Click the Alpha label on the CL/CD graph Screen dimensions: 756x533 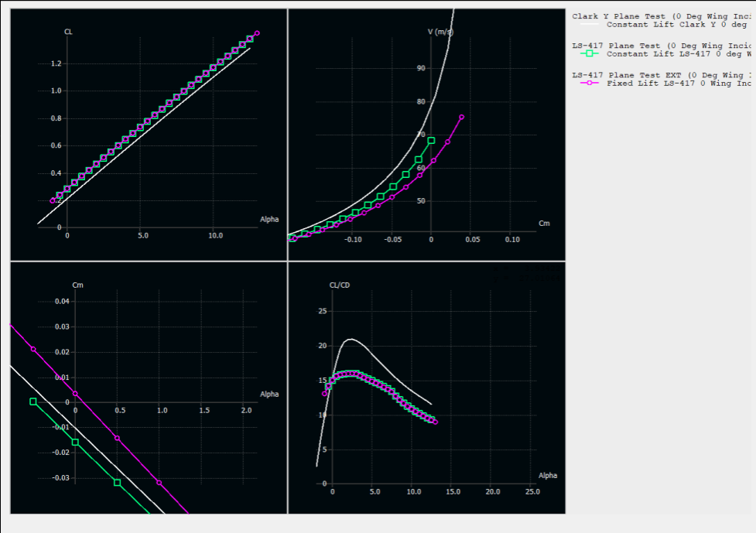tap(547, 476)
